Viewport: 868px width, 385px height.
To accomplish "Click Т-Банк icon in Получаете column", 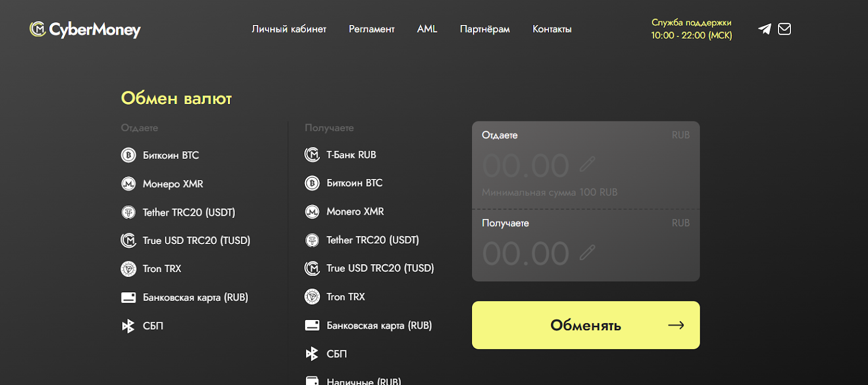I will [312, 155].
